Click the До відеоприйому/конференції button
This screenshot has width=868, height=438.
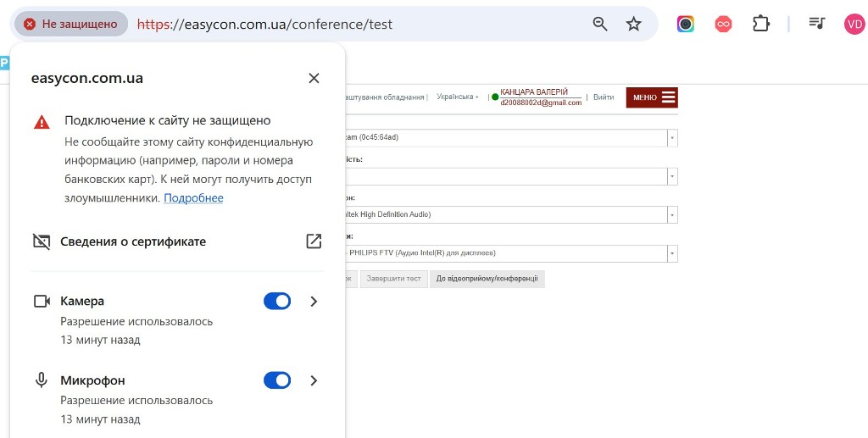pyautogui.click(x=487, y=278)
